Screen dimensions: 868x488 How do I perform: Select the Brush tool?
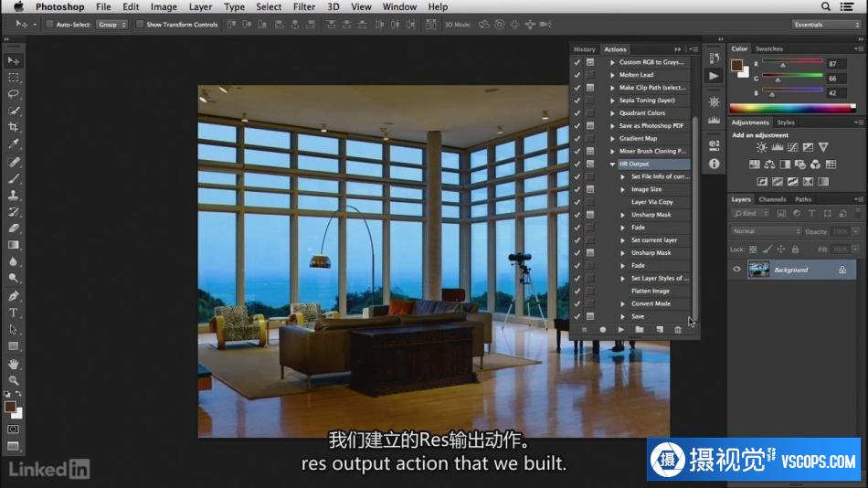click(14, 178)
